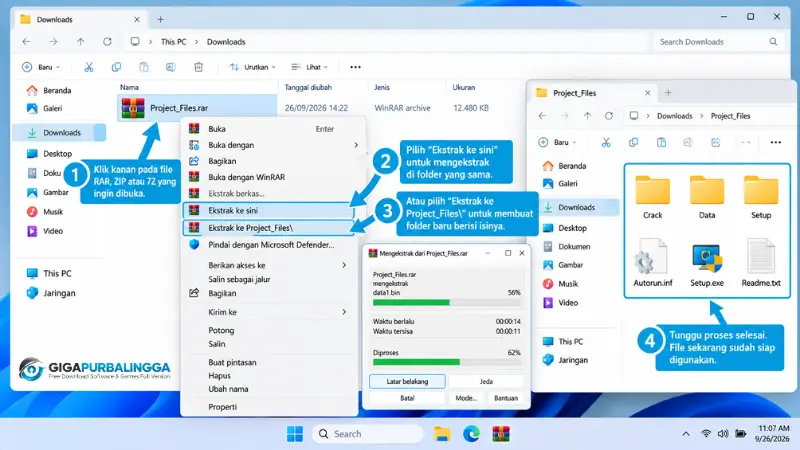Viewport: 800px width, 450px height.
Task: Click Paste icon in Project_Files window toolbar
Action: tap(661, 142)
